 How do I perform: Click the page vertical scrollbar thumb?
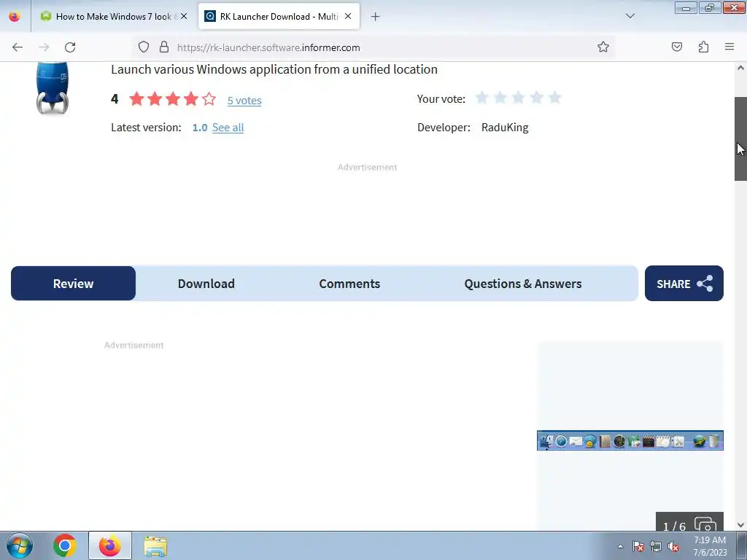pyautogui.click(x=740, y=139)
